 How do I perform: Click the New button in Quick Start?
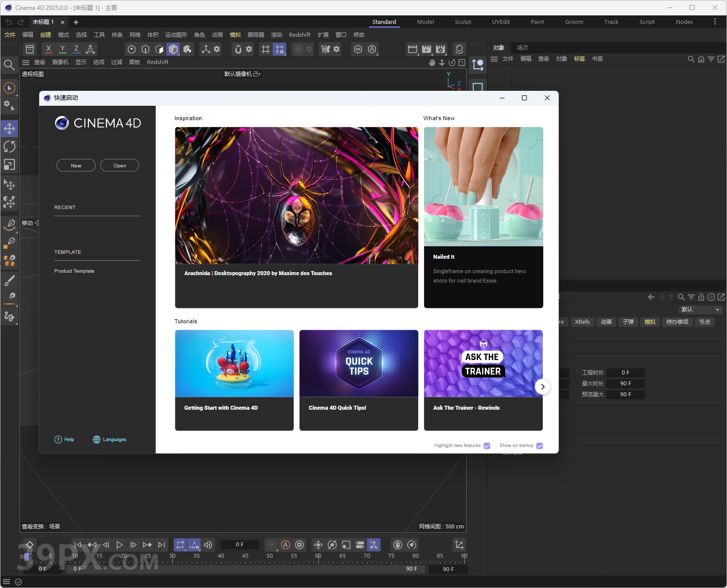pos(75,165)
